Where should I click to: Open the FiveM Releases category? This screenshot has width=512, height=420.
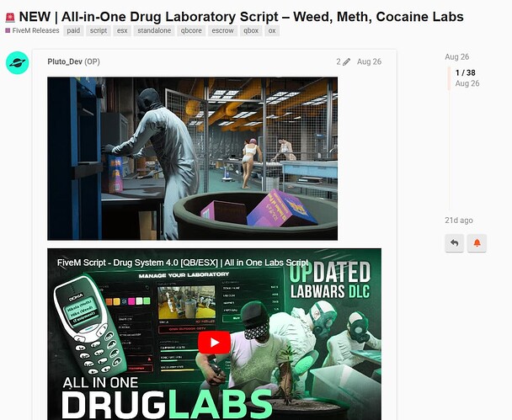point(32,30)
